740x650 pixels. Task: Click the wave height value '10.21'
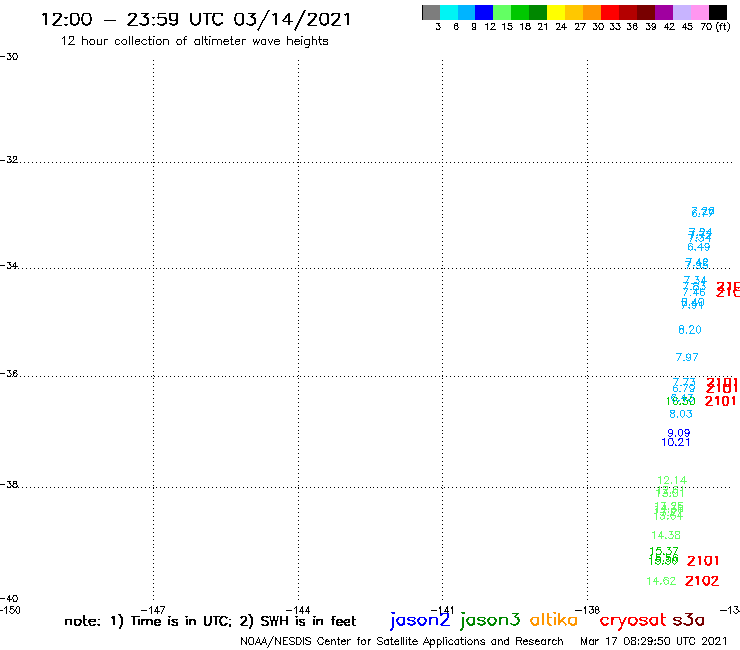pyautogui.click(x=675, y=442)
